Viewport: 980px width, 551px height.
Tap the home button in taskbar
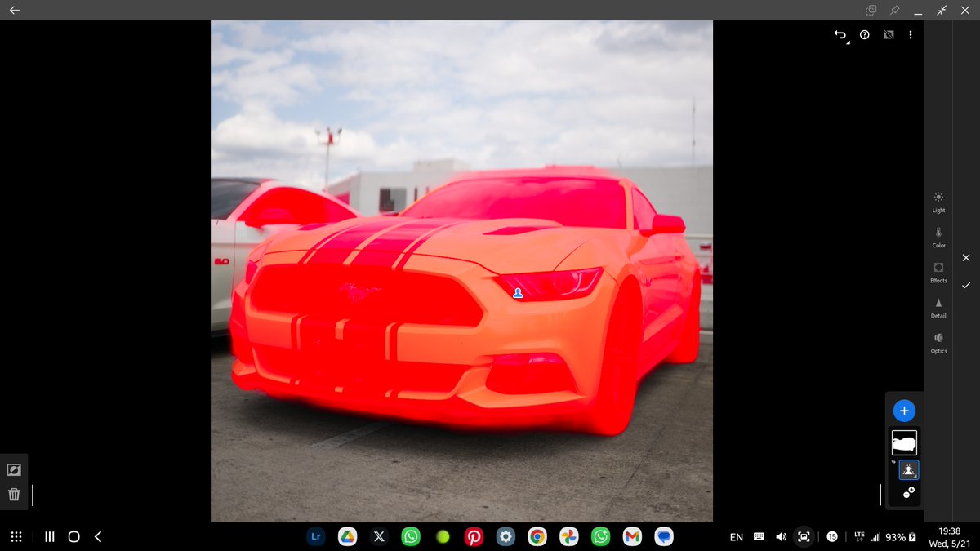click(x=73, y=537)
